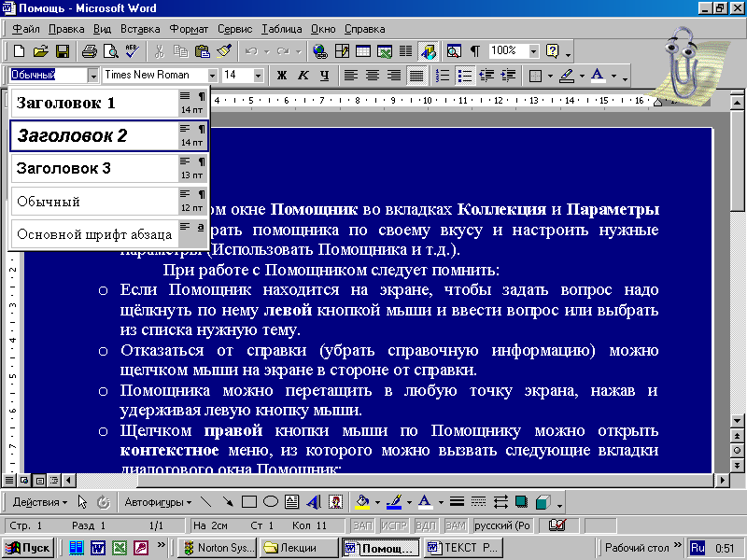Open the Пуск start button
Screen dimensions: 747x560
click(28, 548)
